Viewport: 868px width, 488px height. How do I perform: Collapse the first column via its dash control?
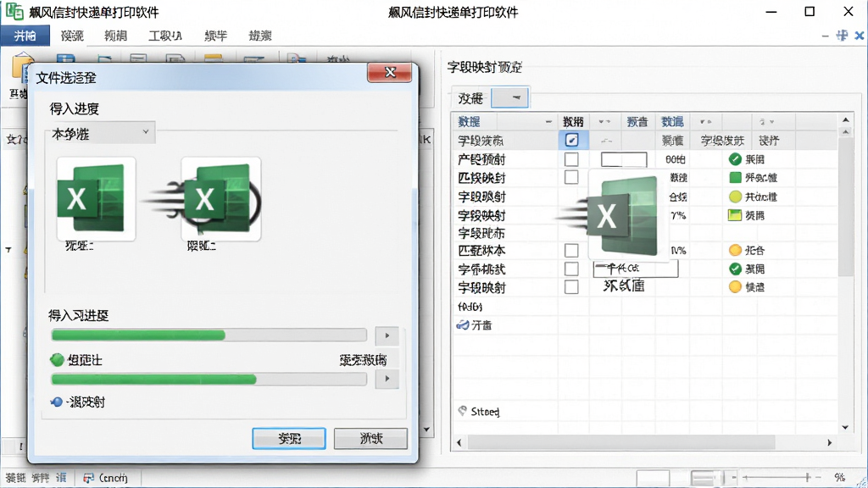coord(548,122)
